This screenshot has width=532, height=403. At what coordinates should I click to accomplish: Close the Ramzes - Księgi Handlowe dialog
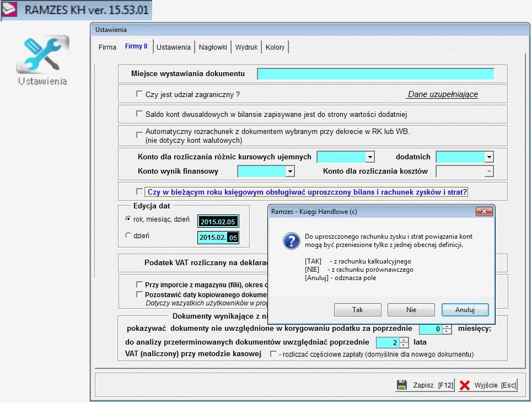pos(484,211)
